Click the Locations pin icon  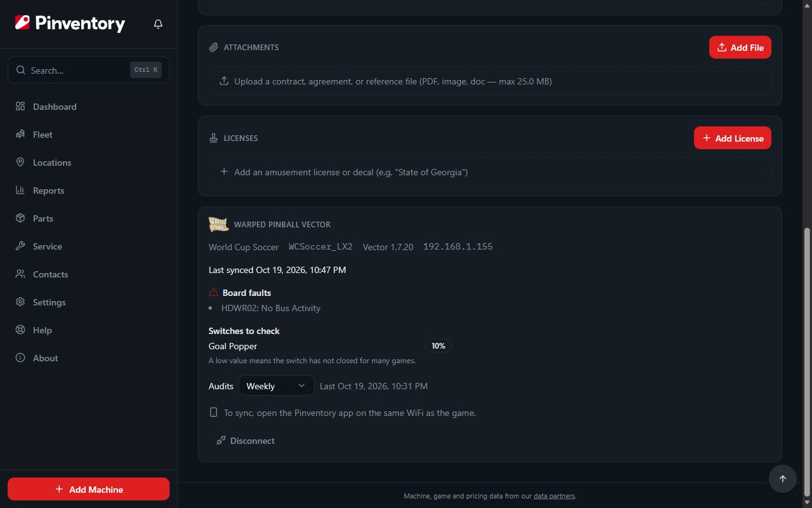tap(20, 163)
